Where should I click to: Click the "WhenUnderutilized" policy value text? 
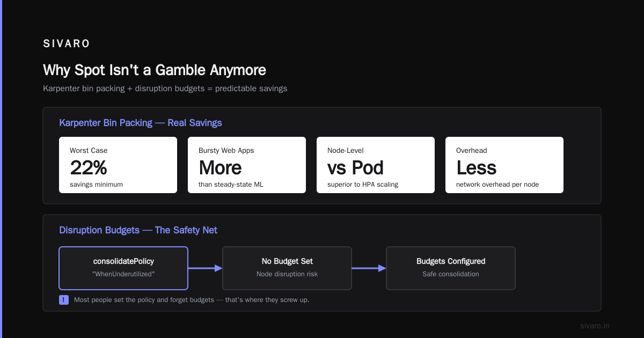pyautogui.click(x=123, y=274)
